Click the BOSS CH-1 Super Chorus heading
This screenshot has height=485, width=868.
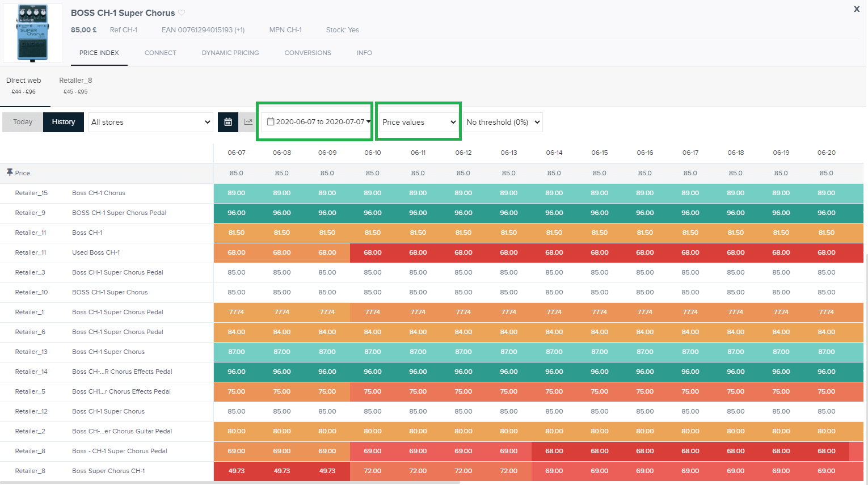click(x=123, y=12)
